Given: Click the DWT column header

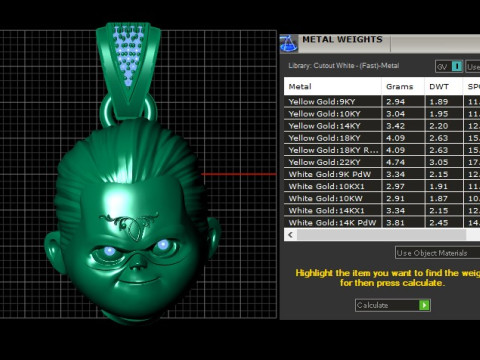Looking at the screenshot, I should point(444,87).
